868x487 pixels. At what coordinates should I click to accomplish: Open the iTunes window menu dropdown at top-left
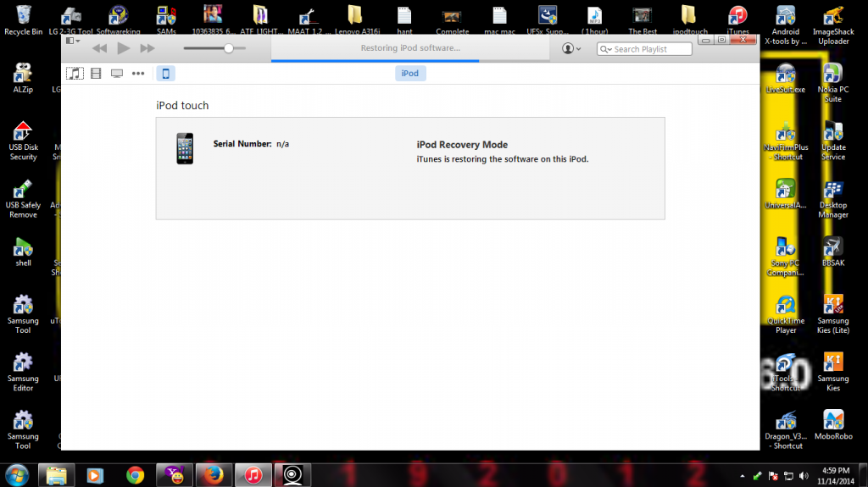[x=73, y=40]
